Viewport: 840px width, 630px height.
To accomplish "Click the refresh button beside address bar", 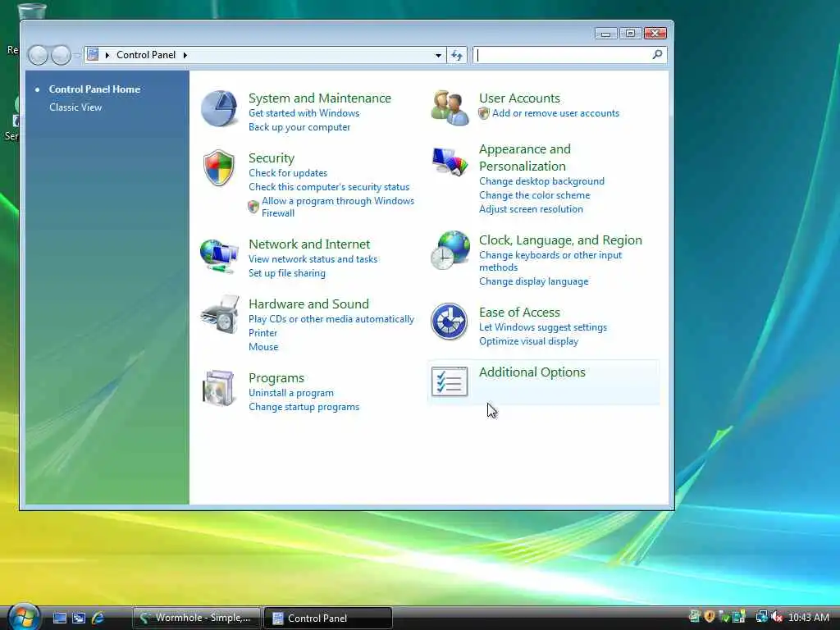I will (457, 55).
